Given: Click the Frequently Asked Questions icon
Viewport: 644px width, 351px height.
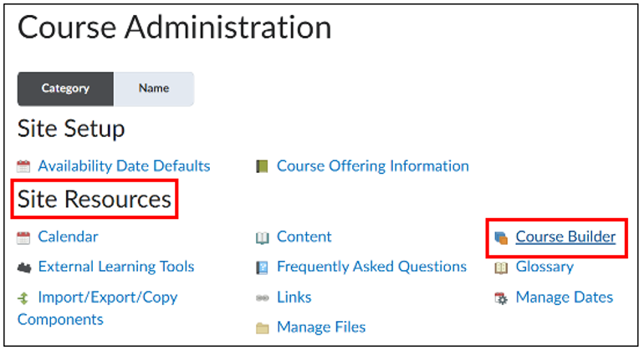Looking at the screenshot, I should [x=262, y=267].
